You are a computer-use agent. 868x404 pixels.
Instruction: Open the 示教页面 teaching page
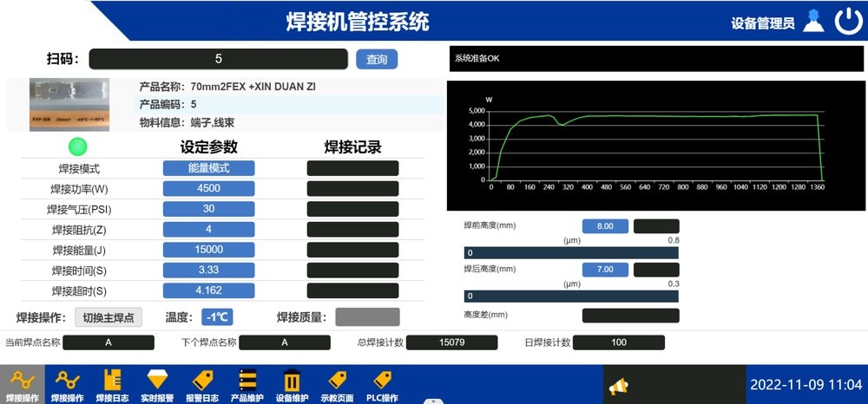point(337,385)
